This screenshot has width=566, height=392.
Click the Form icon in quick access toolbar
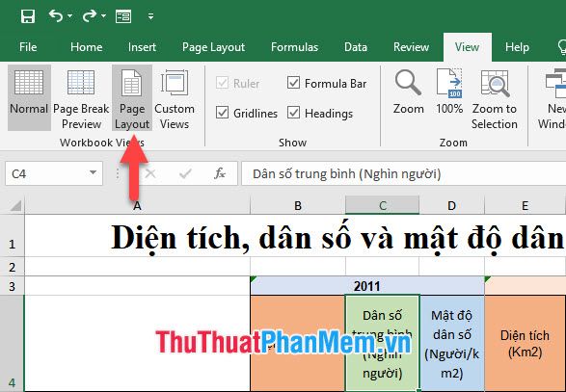pyautogui.click(x=123, y=16)
